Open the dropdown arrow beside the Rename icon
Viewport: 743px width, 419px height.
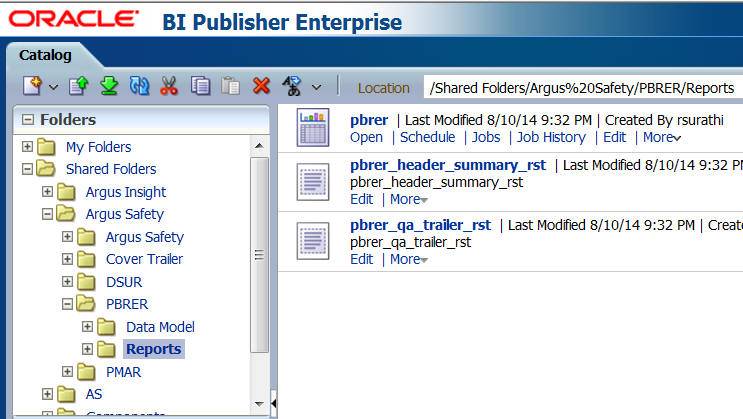click(317, 87)
